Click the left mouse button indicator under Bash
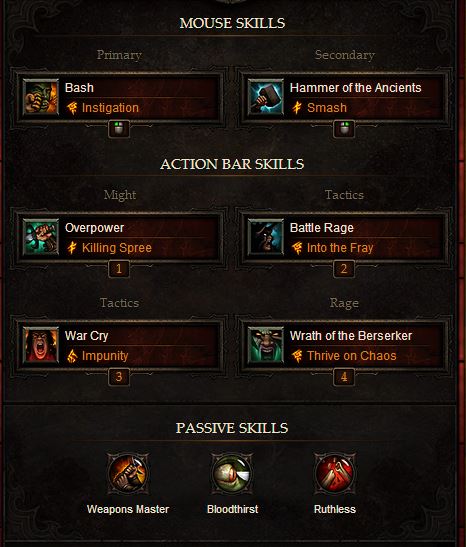Viewport: 466px width, 547px height. click(119, 129)
